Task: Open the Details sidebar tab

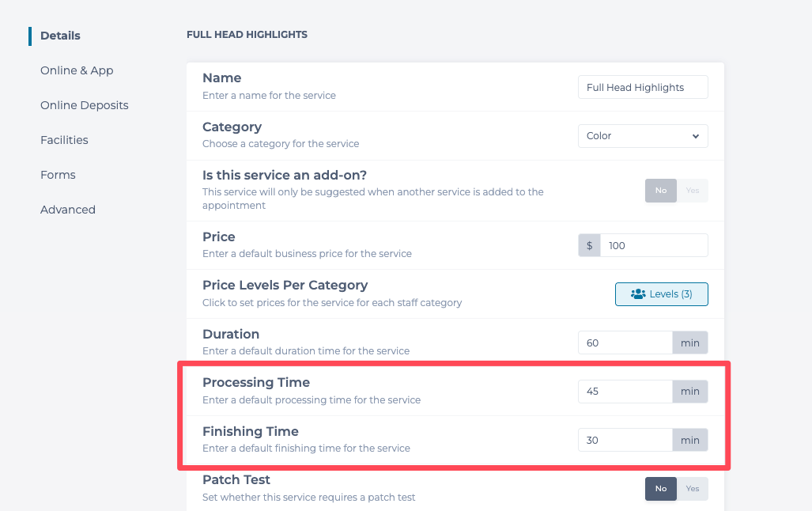Action: (60, 36)
